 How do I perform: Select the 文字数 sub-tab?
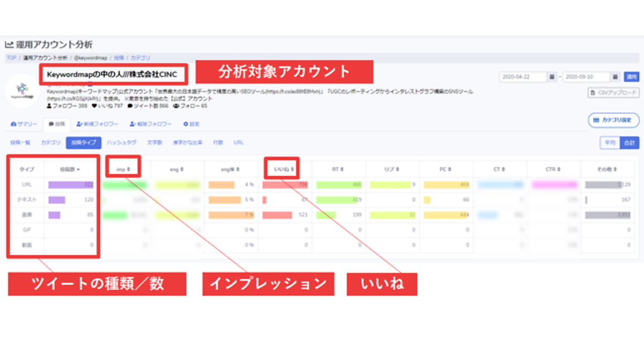pos(155,143)
